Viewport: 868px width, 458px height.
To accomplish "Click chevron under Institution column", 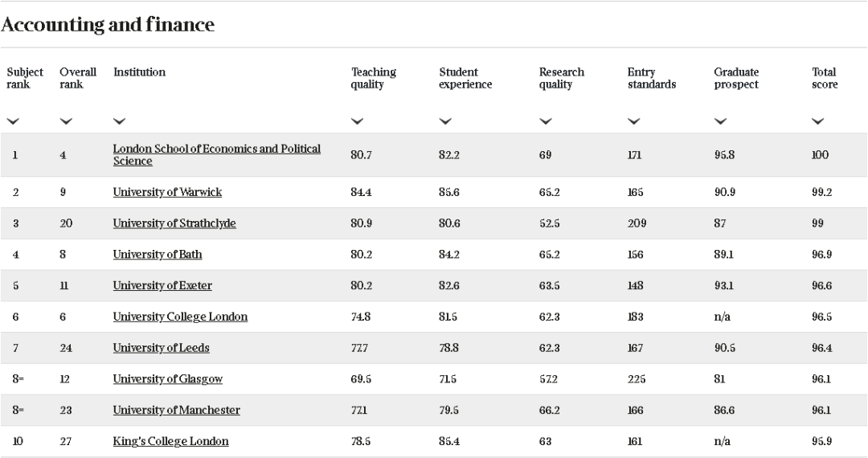I will point(119,121).
